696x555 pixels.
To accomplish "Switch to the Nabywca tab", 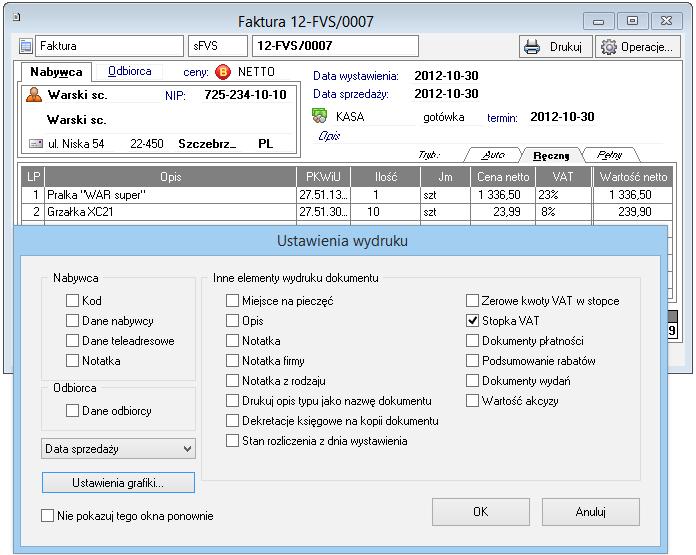I will click(x=56, y=72).
